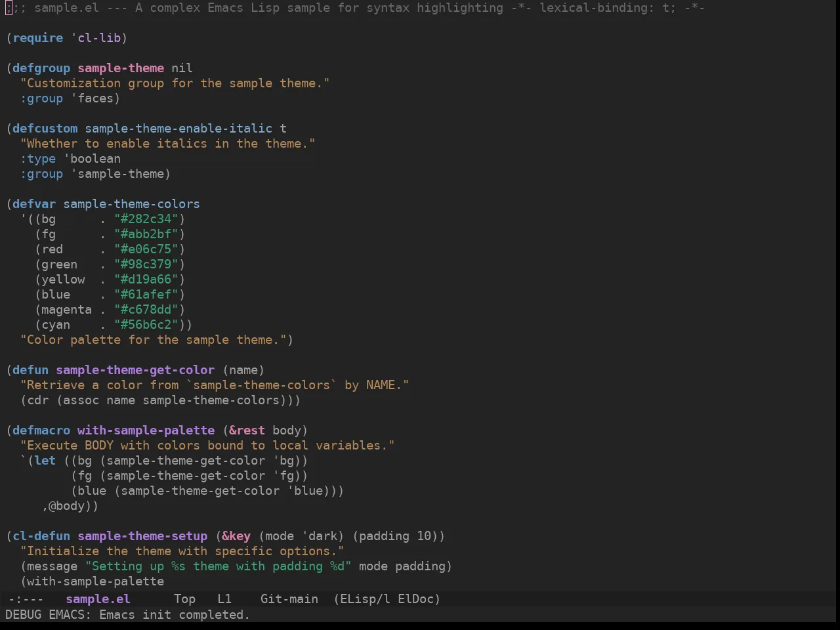Click the "#61afef" blue color string
The width and height of the screenshot is (840, 630).
point(146,295)
